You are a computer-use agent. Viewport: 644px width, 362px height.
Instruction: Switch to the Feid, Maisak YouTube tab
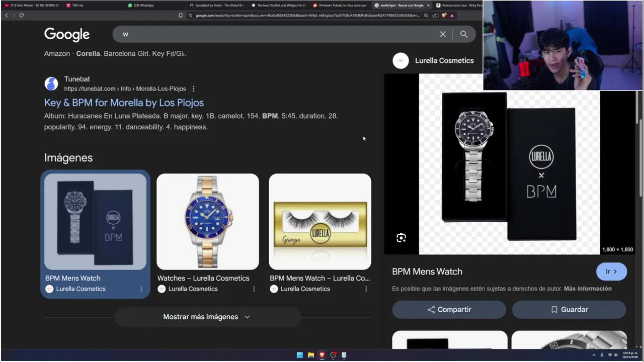33,5
